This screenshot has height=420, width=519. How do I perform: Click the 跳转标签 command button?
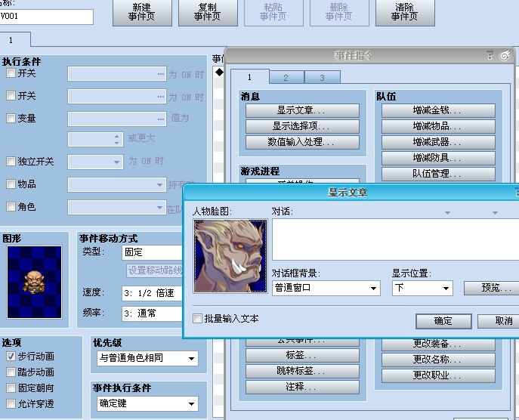coord(302,371)
